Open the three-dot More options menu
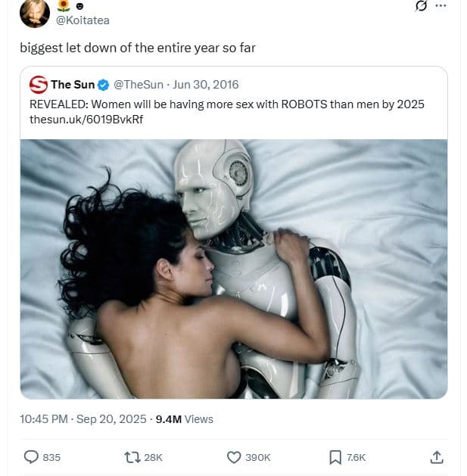The height and width of the screenshot is (476, 467). (441, 5)
